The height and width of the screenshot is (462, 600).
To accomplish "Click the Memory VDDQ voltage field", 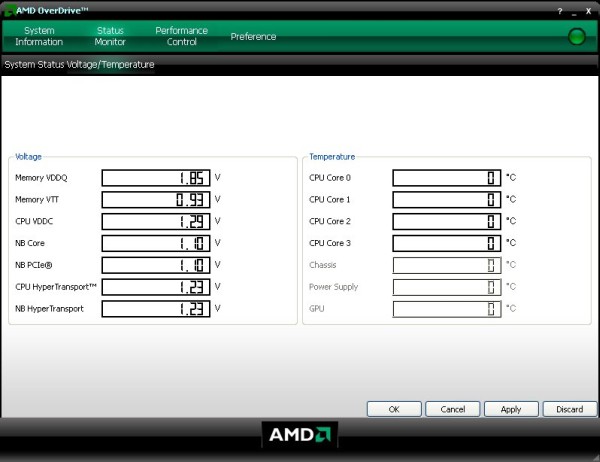I will [156, 178].
